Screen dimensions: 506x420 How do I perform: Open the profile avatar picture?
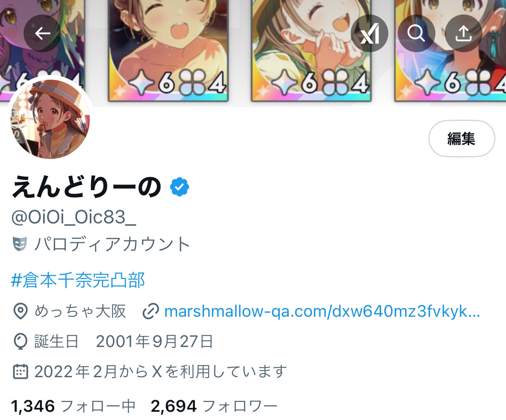50,119
